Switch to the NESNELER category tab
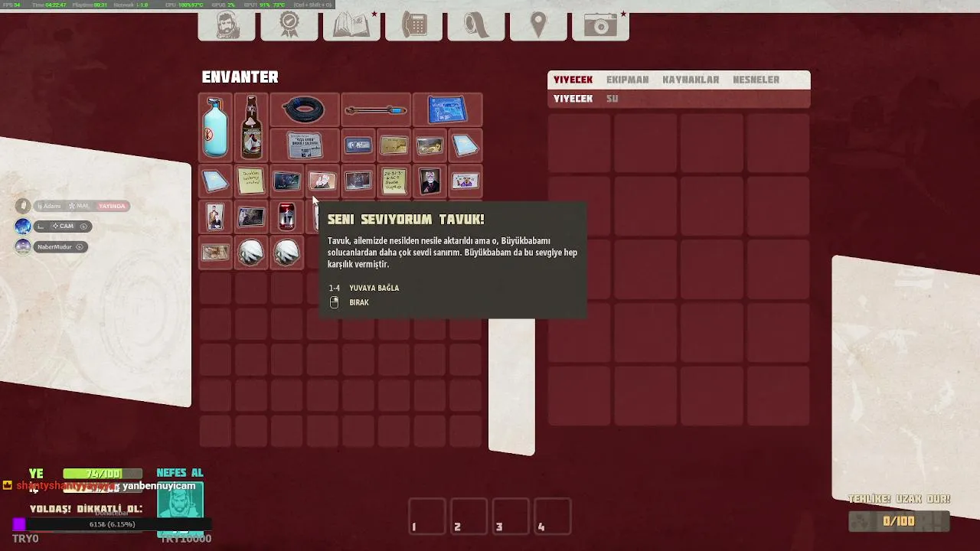 (756, 80)
